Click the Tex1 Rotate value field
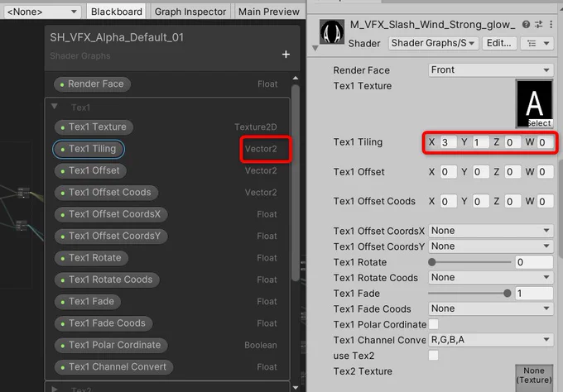Image resolution: width=563 pixels, height=392 pixels. click(534, 262)
